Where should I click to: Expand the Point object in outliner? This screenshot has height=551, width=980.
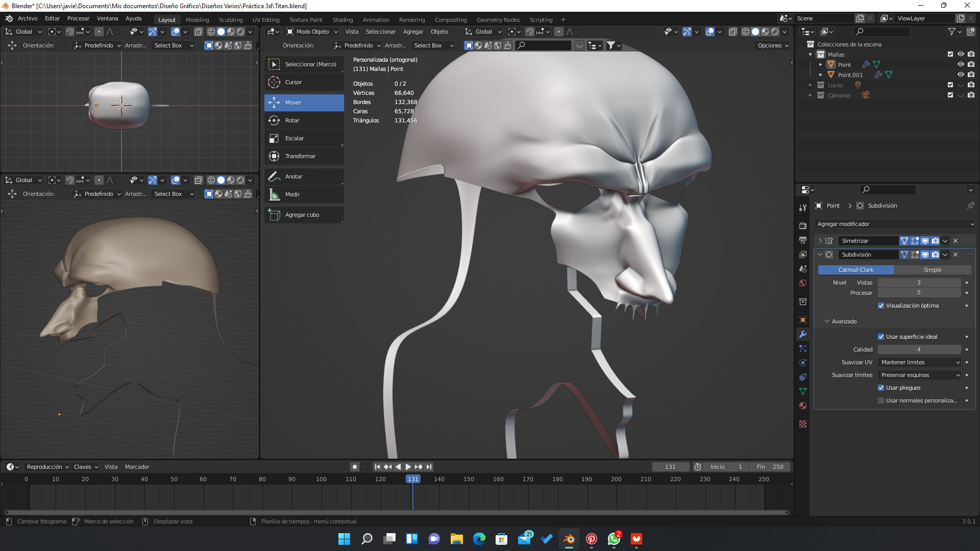coord(821,64)
